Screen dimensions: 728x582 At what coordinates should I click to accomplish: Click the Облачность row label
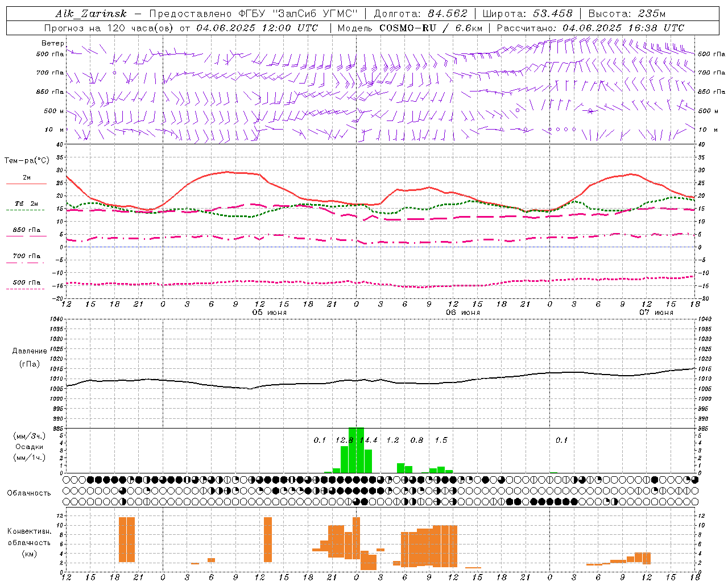(29, 493)
